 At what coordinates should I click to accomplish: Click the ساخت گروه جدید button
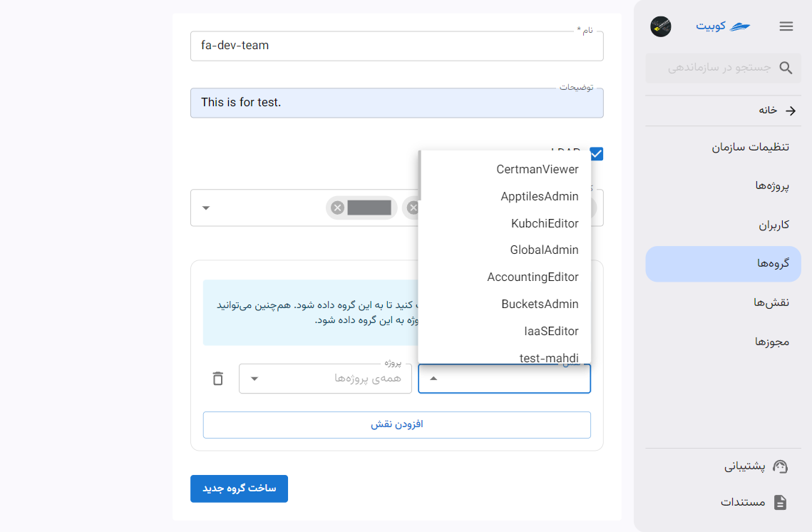pos(239,488)
